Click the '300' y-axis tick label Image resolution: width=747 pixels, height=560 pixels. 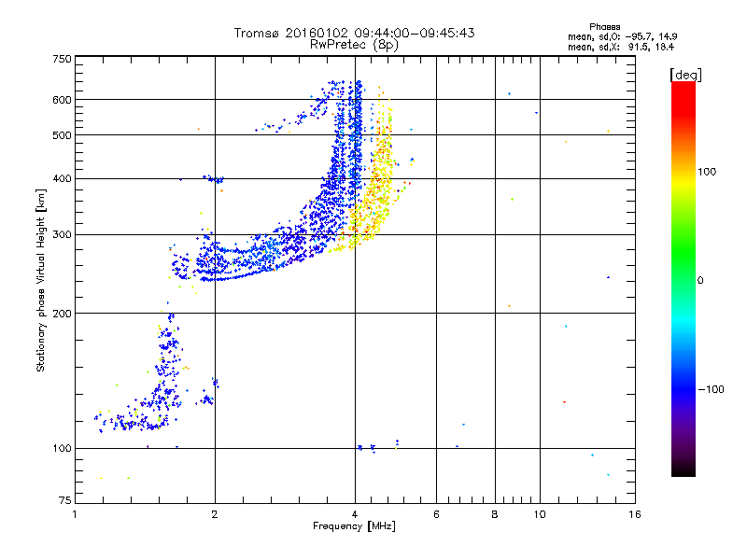click(x=62, y=235)
